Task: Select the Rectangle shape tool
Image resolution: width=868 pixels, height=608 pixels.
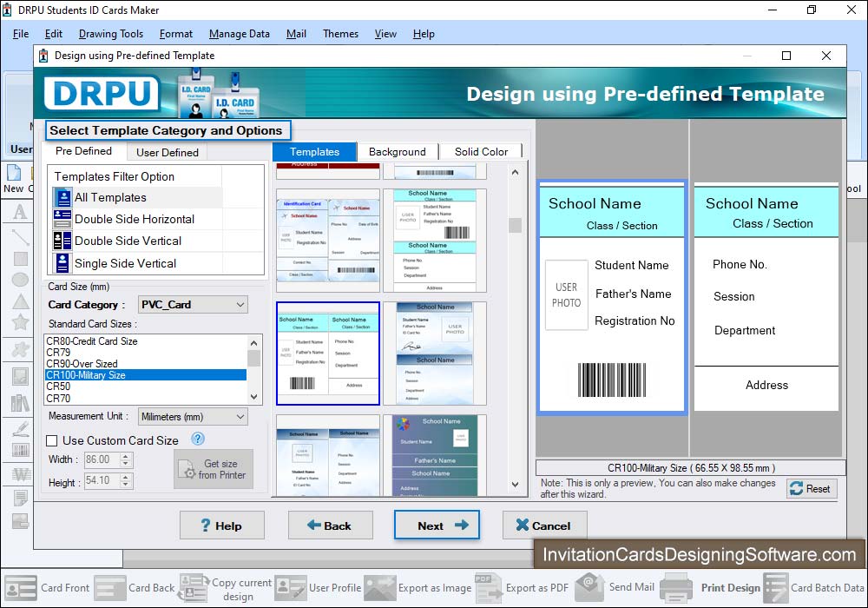Action: 20,259
